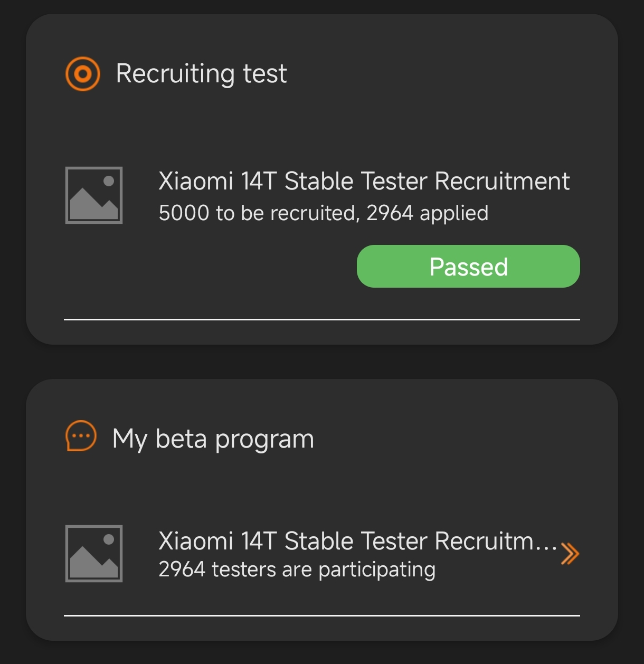Tap the '5000 to be recruited, 2964 applied' text
This screenshot has width=644, height=664.
324,213
